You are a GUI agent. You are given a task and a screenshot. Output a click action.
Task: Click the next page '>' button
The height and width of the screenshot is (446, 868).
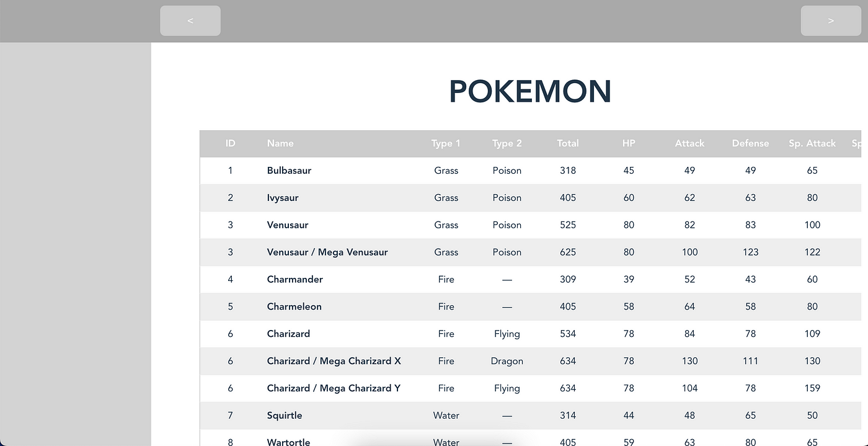point(831,20)
